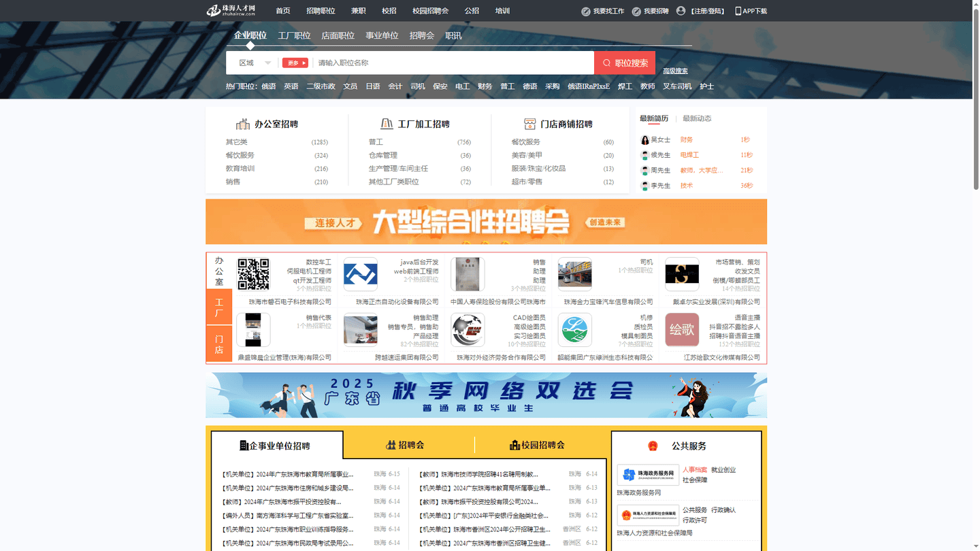The image size is (980, 551).
Task: Click the 我要招聘 pencil icon
Action: pos(636,11)
